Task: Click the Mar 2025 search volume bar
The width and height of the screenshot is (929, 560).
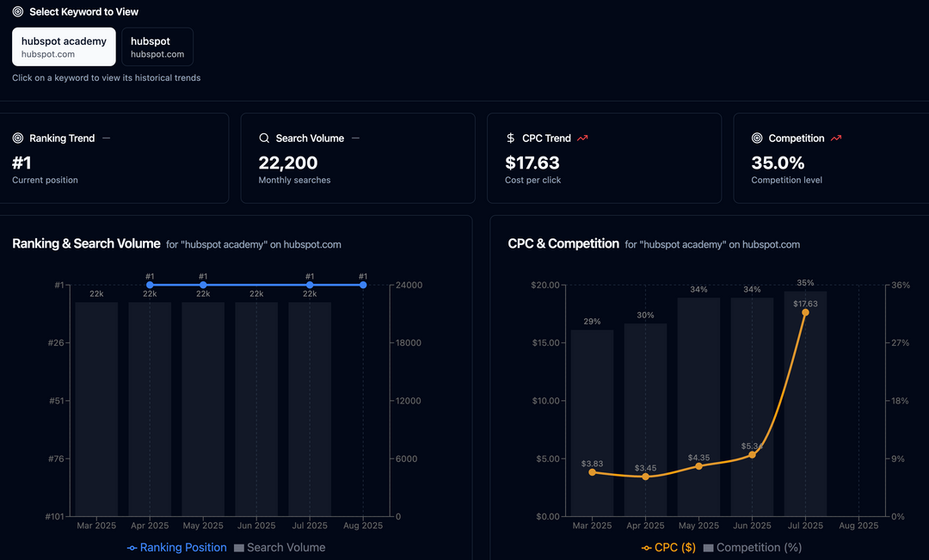Action: [x=96, y=409]
